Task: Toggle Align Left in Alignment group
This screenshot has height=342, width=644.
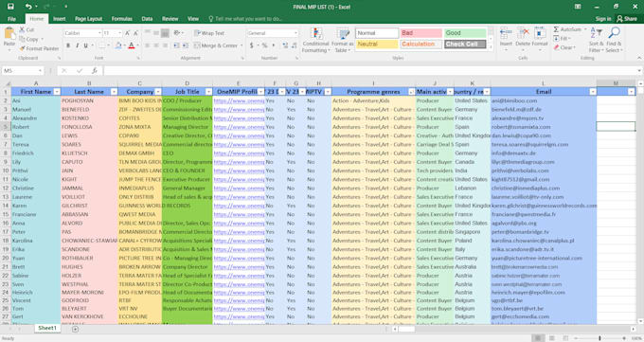Action: tap(147, 45)
